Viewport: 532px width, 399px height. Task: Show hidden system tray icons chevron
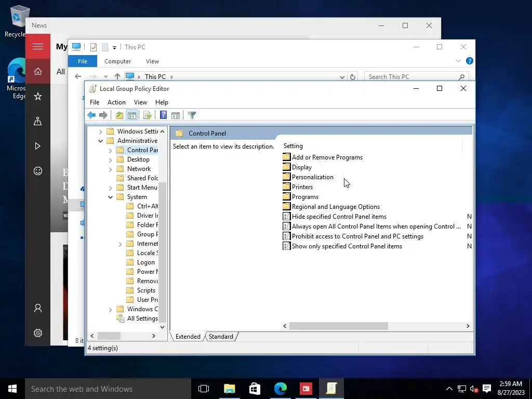point(449,389)
